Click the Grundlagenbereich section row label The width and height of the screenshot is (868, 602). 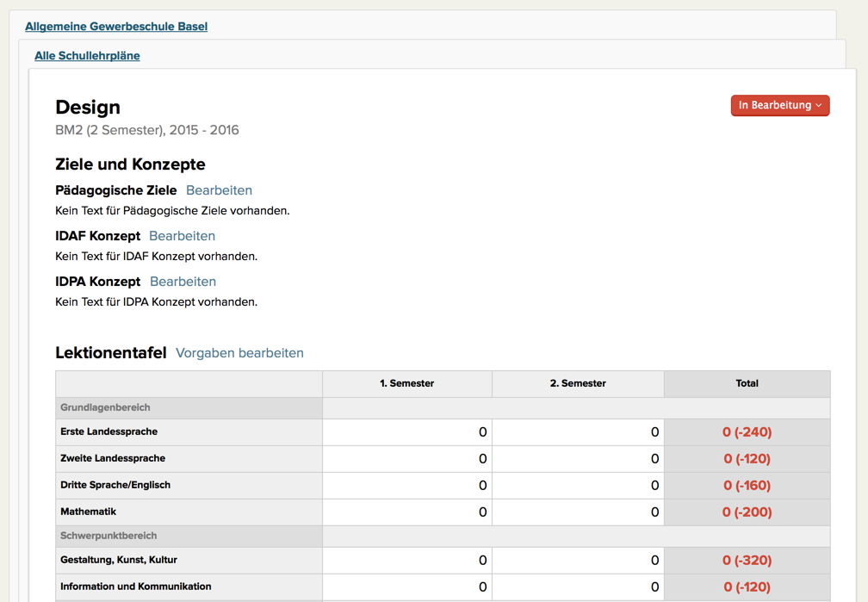pyautogui.click(x=105, y=407)
